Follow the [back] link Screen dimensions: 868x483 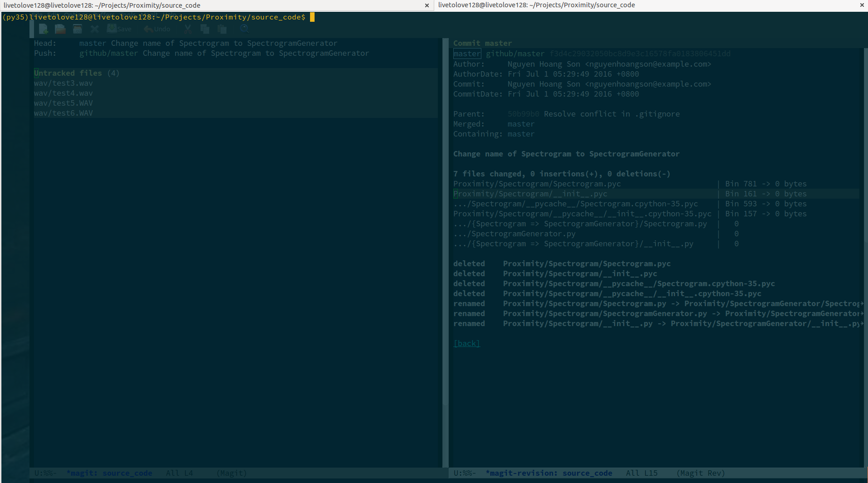tap(467, 343)
